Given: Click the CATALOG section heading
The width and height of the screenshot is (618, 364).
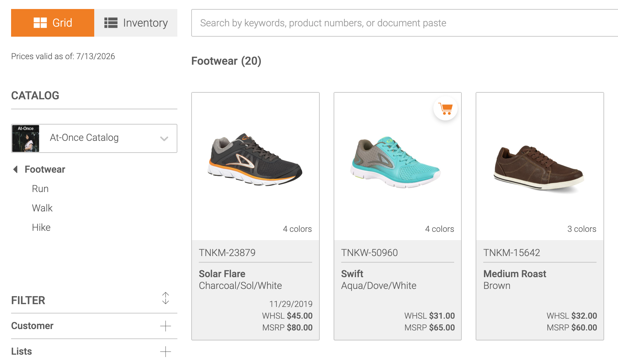Looking at the screenshot, I should click(35, 95).
